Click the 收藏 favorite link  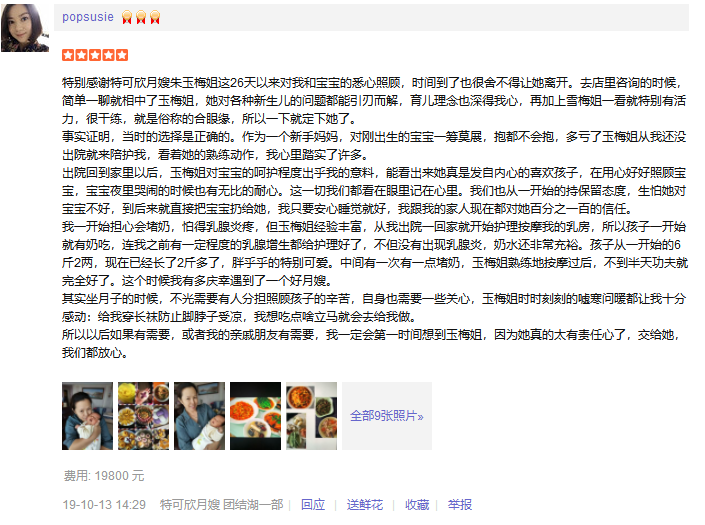tap(417, 505)
